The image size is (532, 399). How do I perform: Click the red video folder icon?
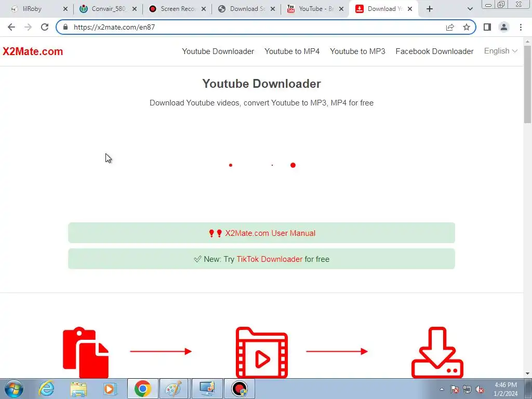click(x=262, y=352)
